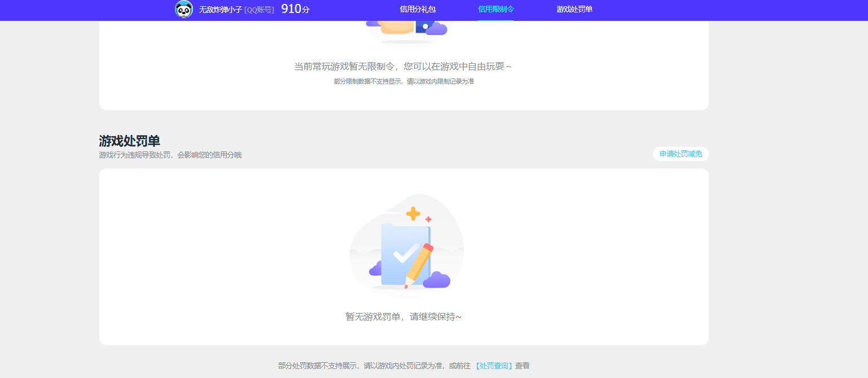Click the 游戏处罚单 section heading
The width and height of the screenshot is (868, 378).
129,141
